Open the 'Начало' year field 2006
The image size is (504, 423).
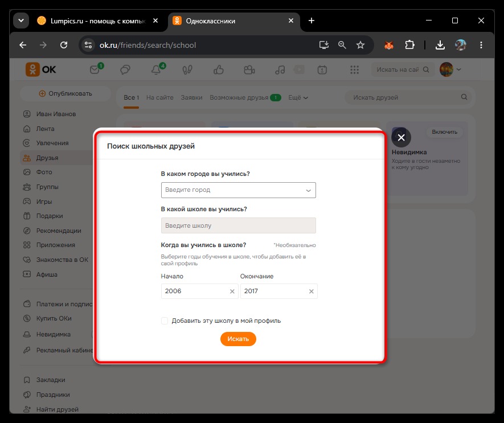200,291
